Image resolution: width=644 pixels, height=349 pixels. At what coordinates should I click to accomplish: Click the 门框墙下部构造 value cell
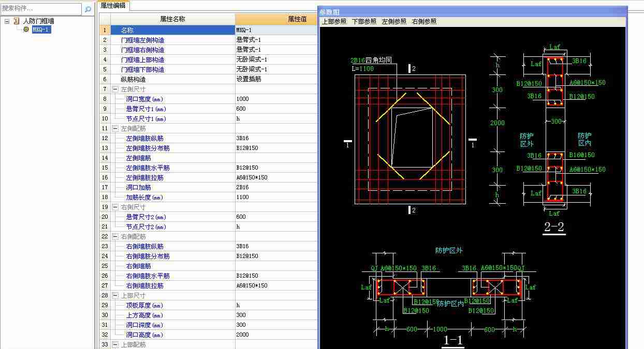click(x=276, y=69)
